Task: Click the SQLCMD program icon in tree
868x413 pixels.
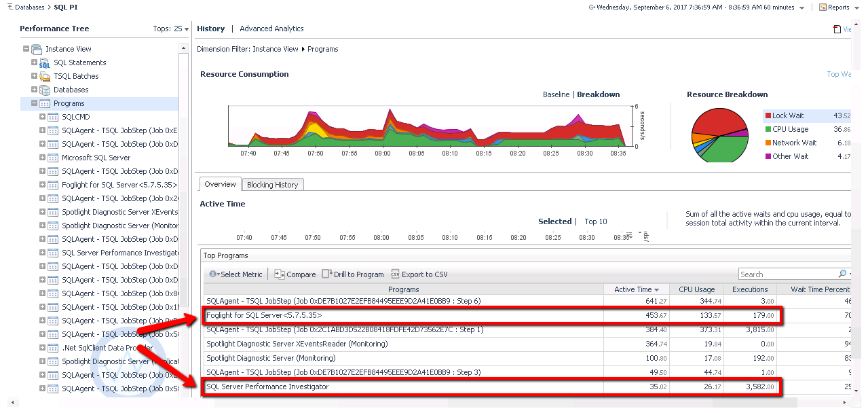Action: [x=53, y=117]
